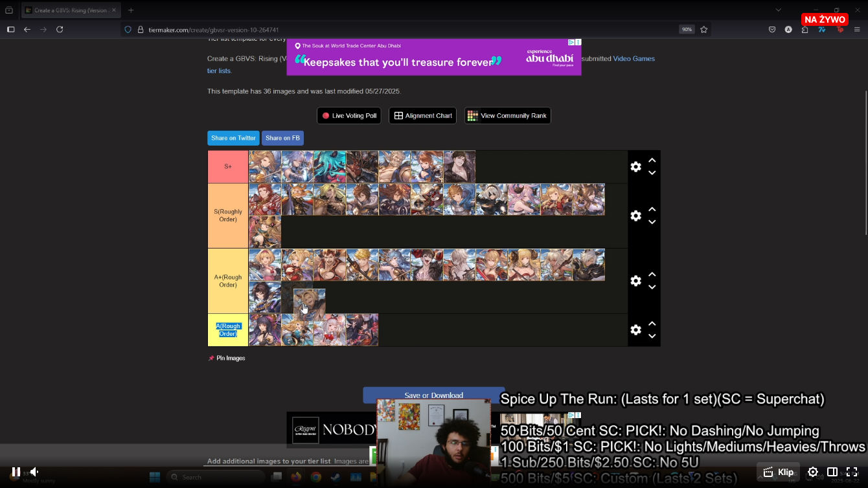
Task: Click the Share on FB button
Action: (282, 138)
